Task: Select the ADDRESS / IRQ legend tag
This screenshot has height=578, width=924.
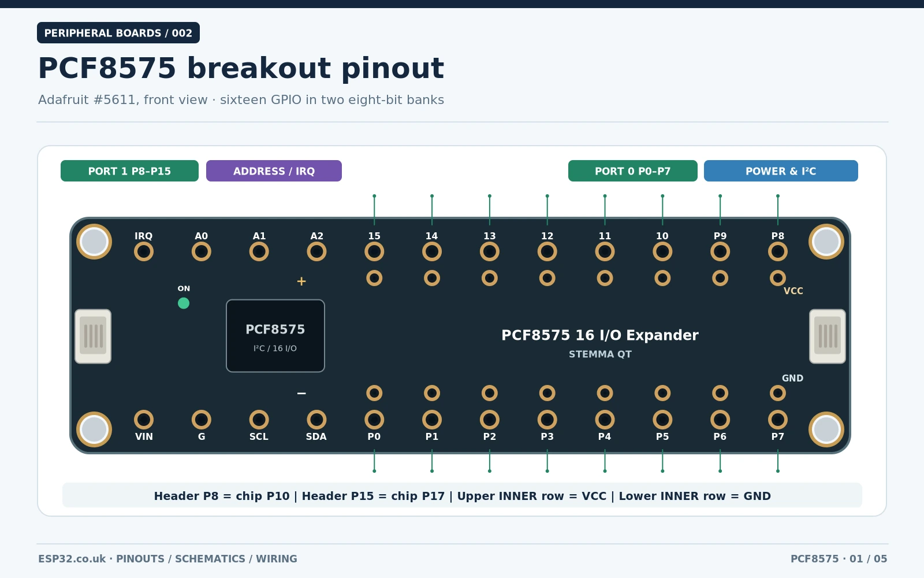Action: [x=274, y=171]
